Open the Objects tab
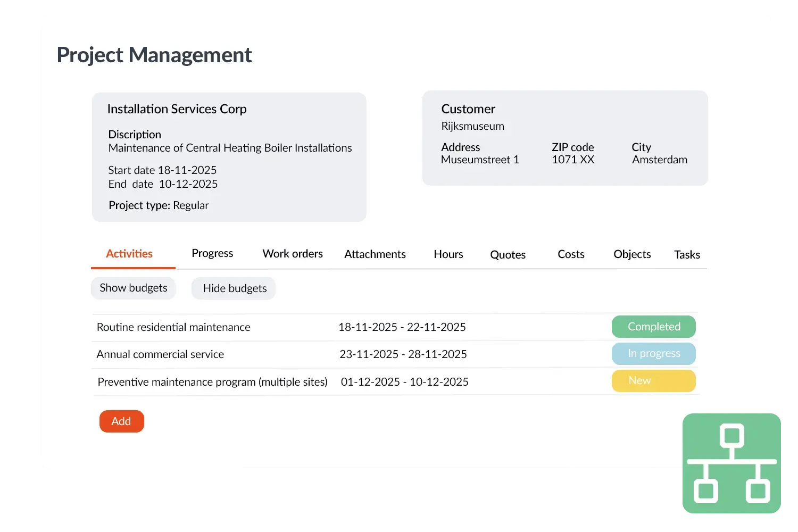 (632, 254)
